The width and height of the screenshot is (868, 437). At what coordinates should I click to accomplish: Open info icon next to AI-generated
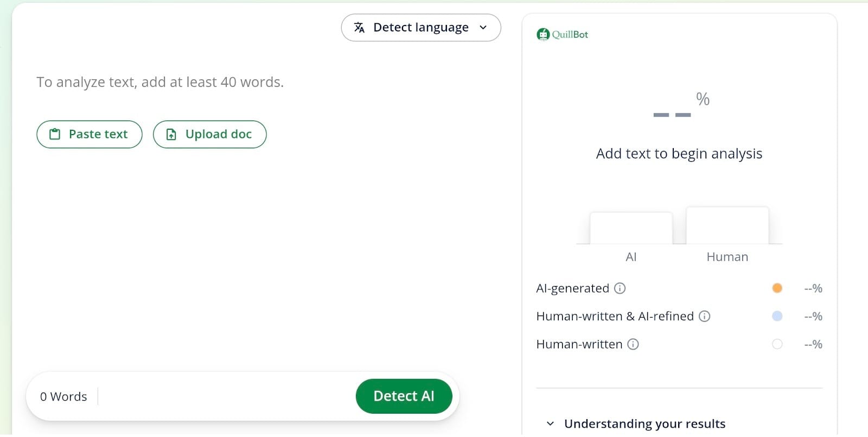(x=620, y=288)
